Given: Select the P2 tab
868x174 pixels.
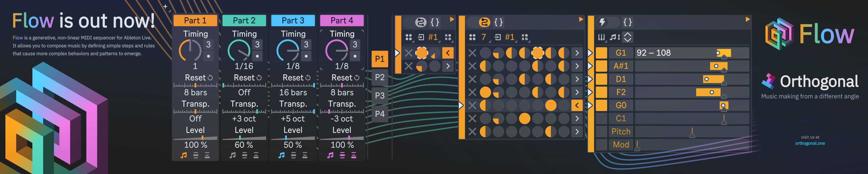Looking at the screenshot, I should pyautogui.click(x=379, y=77).
